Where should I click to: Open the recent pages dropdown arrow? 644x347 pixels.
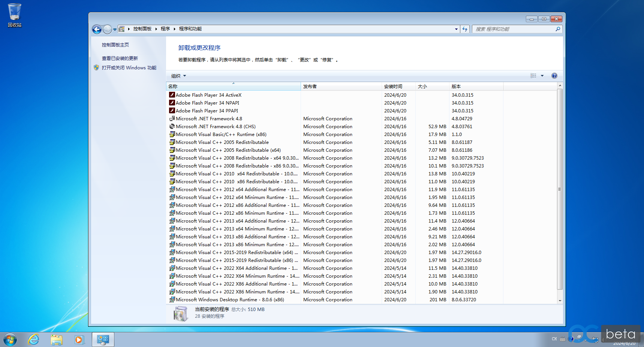coord(115,29)
